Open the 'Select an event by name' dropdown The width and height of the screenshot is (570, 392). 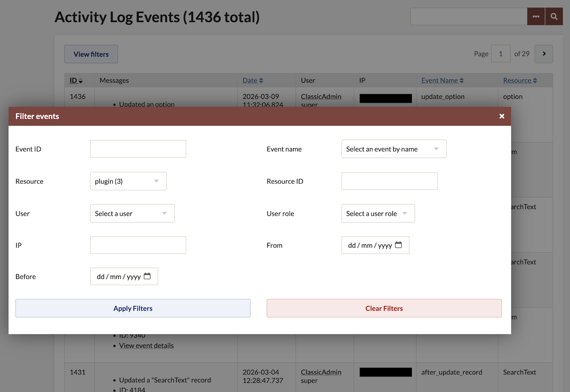[393, 149]
